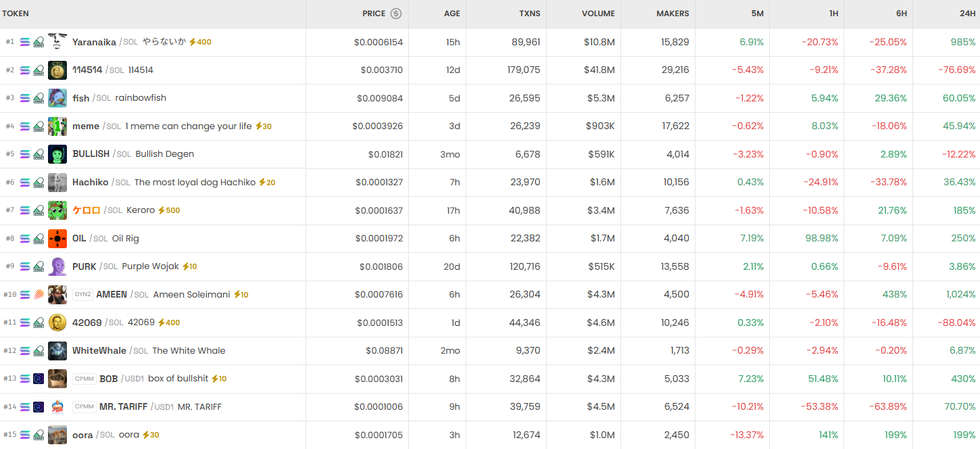The image size is (980, 449).
Task: Toggle the price currency icon in PRICE header
Action: 396,14
